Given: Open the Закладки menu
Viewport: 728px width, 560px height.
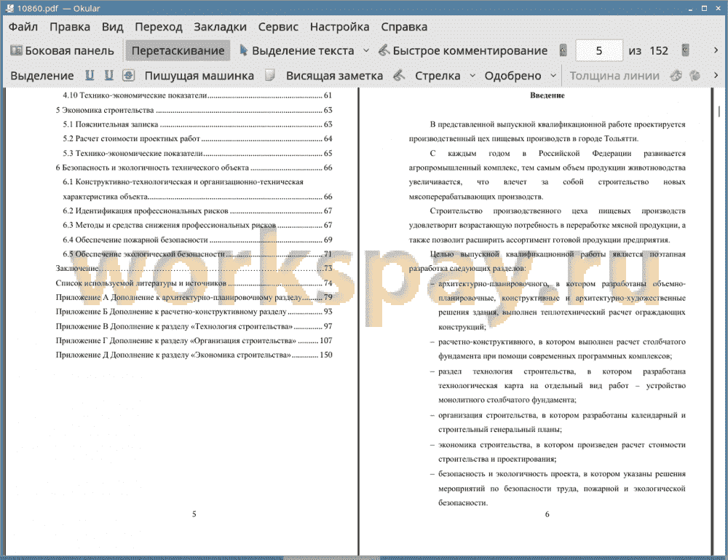Looking at the screenshot, I should 220,26.
